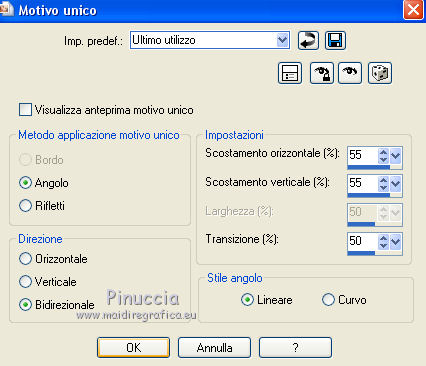Click inside Scostamento orizzontale value field
Screen dimensions: 426x366
point(363,155)
